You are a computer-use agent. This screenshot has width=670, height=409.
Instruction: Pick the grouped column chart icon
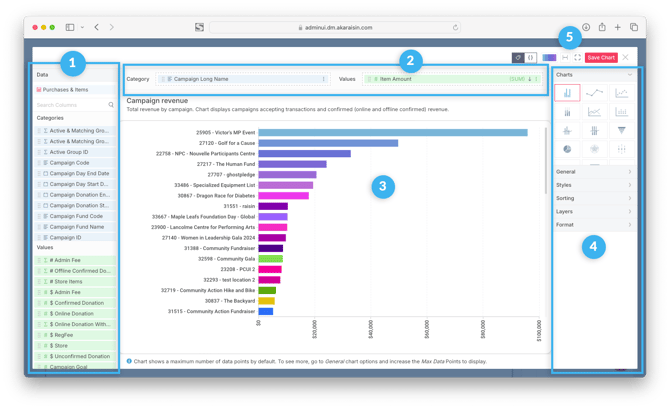coord(621,112)
